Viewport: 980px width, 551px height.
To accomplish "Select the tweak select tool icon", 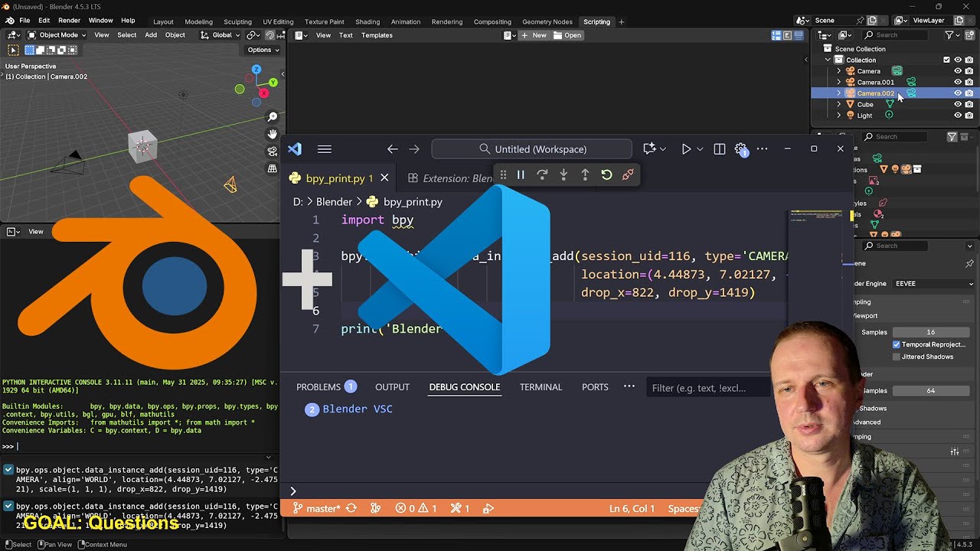I will tap(13, 50).
